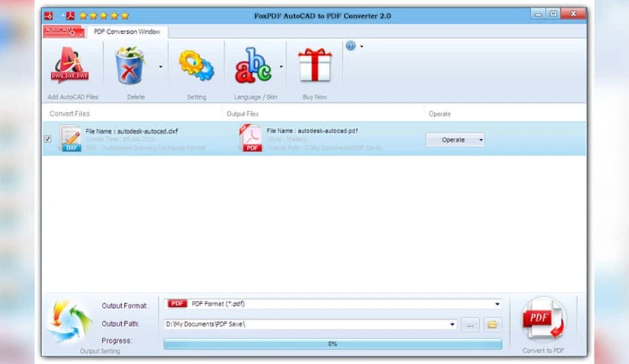
Task: Maximize the FoxPDF window
Action: pos(553,14)
